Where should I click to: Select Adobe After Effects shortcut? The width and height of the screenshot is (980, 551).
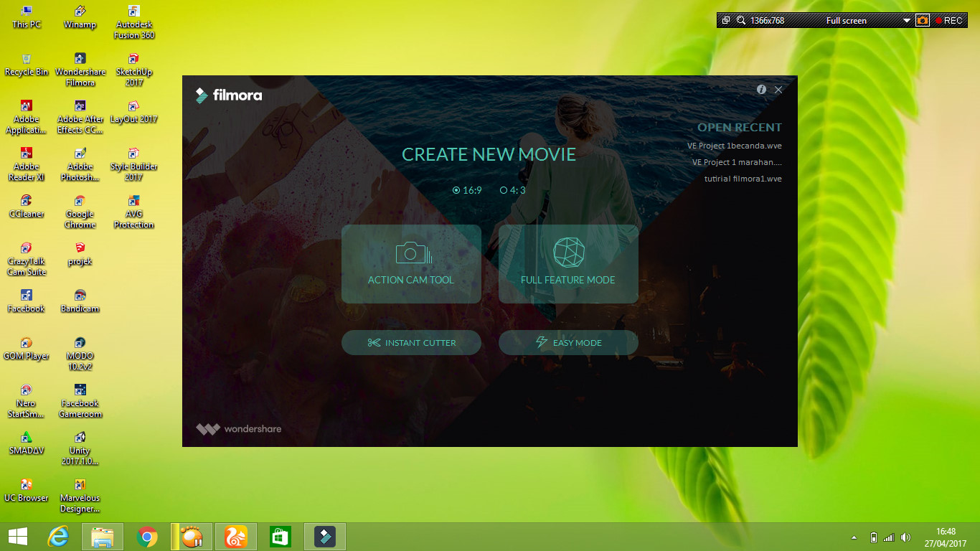pos(80,117)
